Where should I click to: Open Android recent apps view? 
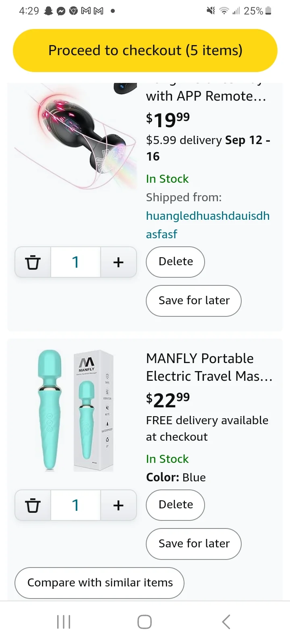click(64, 622)
